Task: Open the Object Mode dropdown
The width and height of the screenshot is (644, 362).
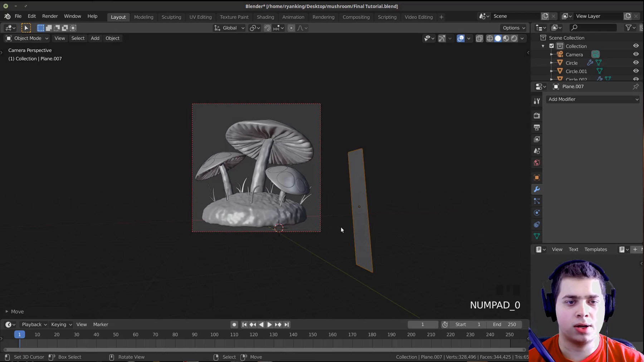Action: tap(27, 38)
